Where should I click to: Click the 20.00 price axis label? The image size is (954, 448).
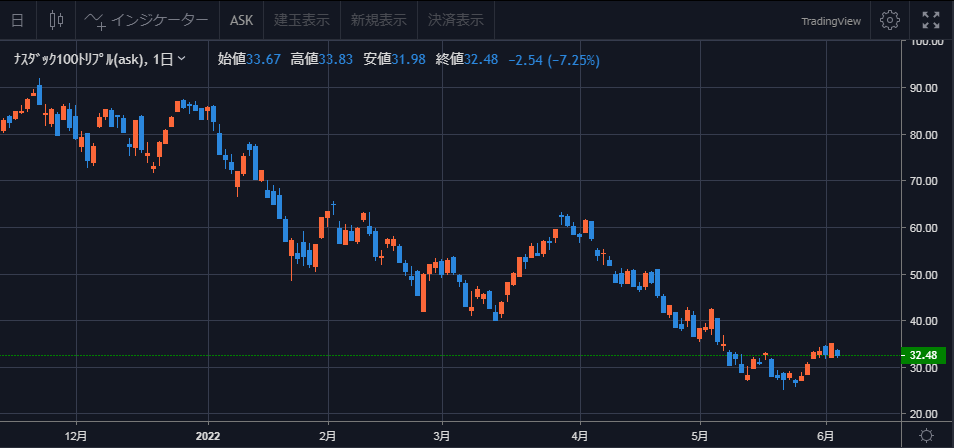pos(924,414)
